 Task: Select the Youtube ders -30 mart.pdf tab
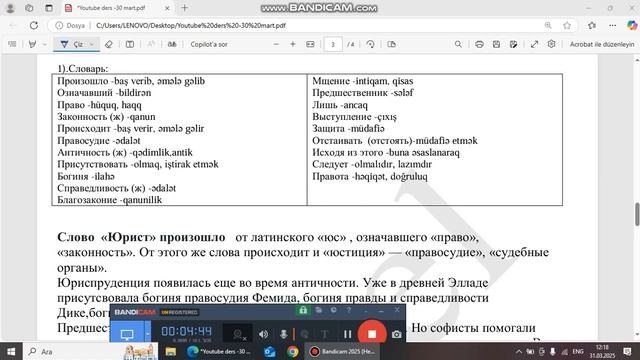[x=118, y=8]
